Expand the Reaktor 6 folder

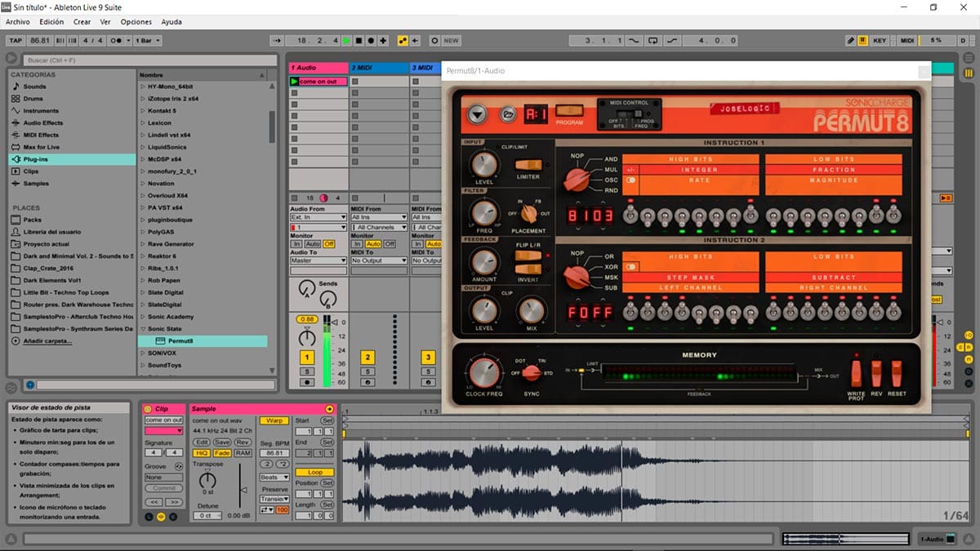pos(142,256)
